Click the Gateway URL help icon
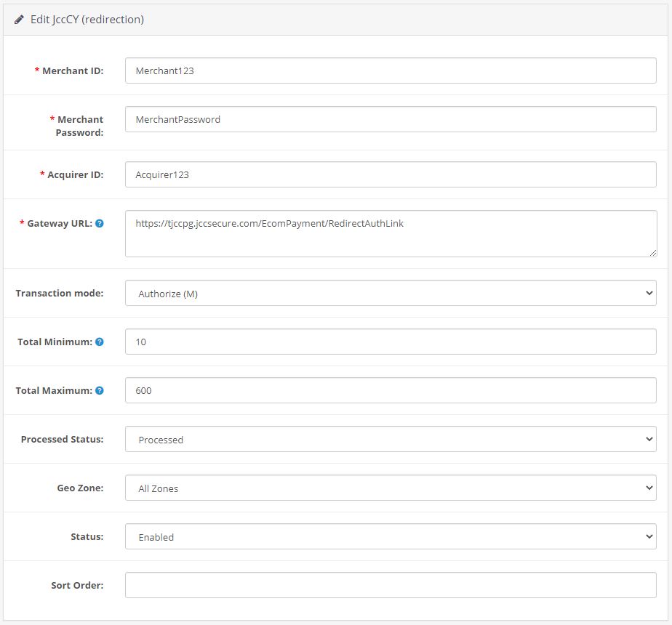This screenshot has height=625, width=672. click(x=100, y=224)
